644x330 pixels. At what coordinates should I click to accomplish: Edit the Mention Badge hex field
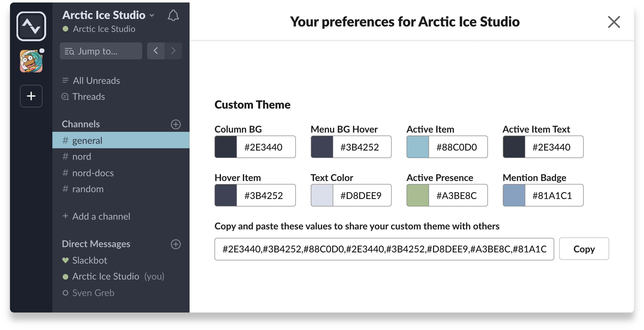pos(554,195)
